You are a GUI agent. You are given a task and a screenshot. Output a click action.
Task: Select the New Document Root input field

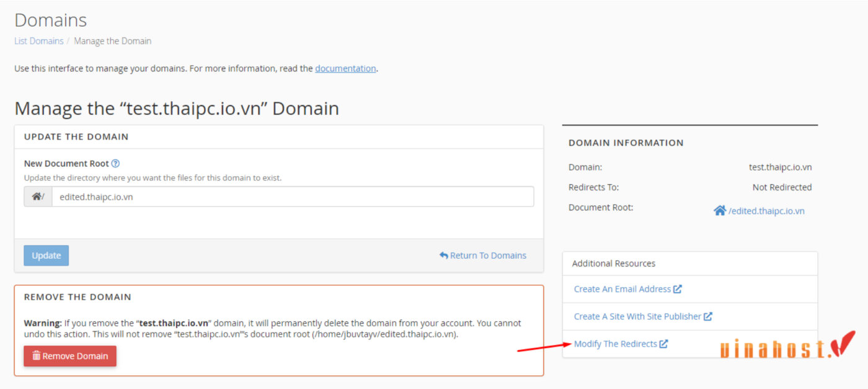291,196
